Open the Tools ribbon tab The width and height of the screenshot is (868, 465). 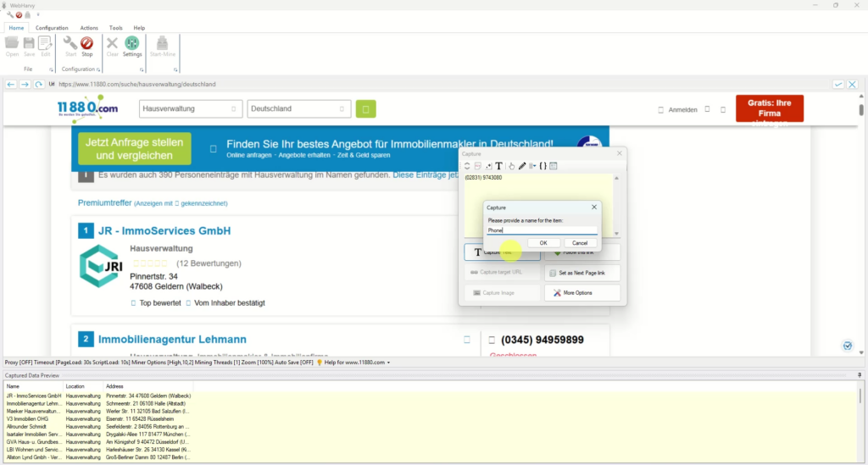point(115,28)
